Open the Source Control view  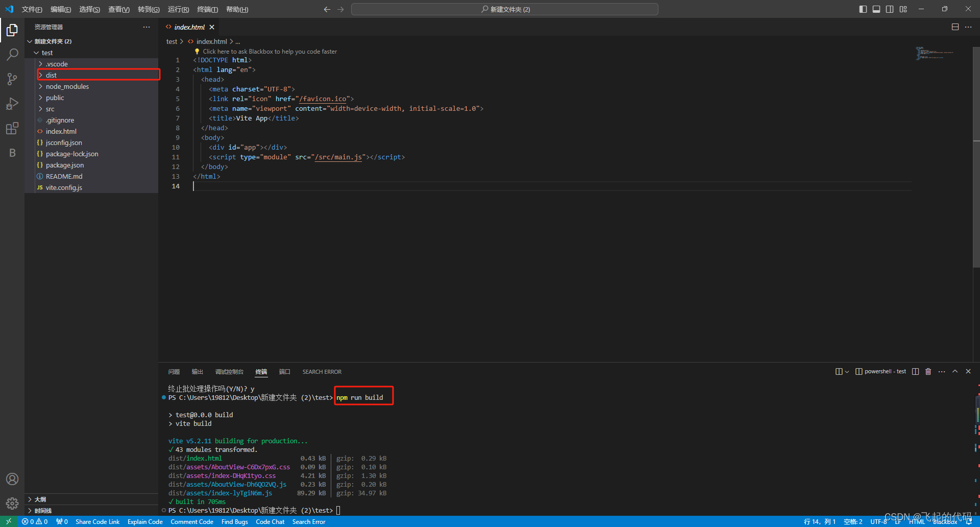pos(12,79)
